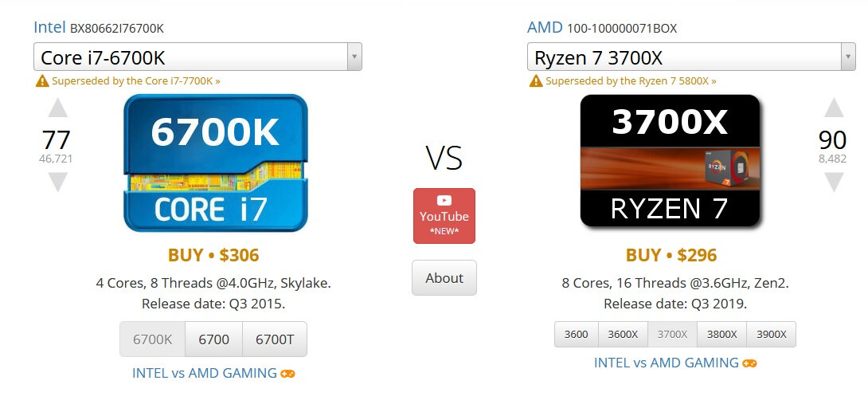Follow the superseded by Ryzen 7 5800X link

pos(631,81)
